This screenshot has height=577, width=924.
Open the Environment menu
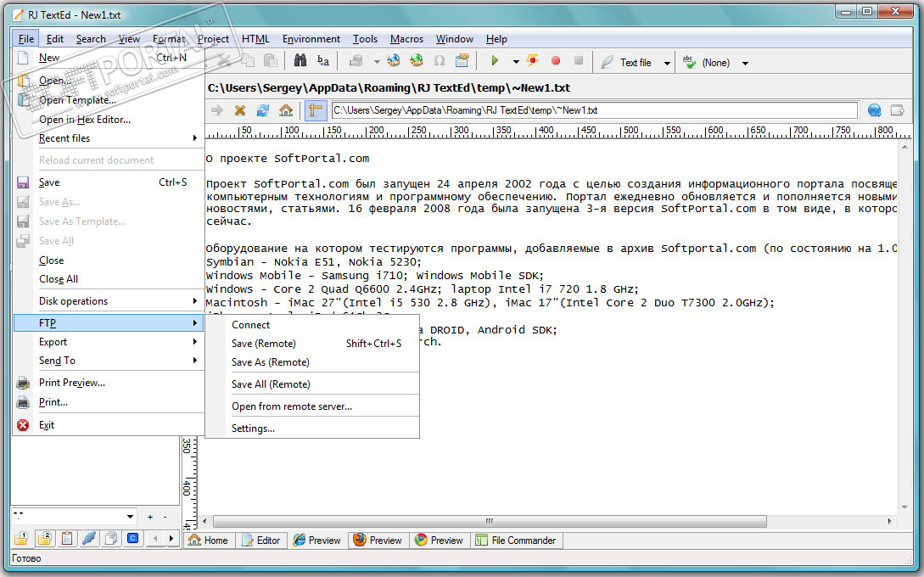point(311,39)
